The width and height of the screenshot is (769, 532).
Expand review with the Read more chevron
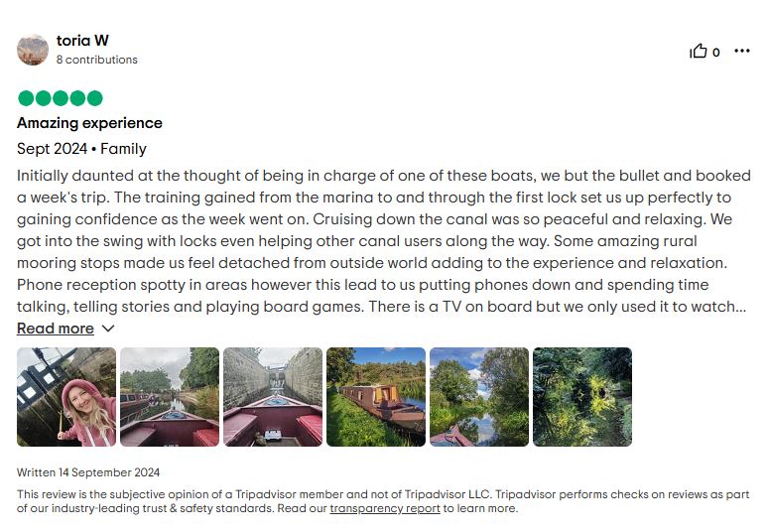(x=108, y=329)
